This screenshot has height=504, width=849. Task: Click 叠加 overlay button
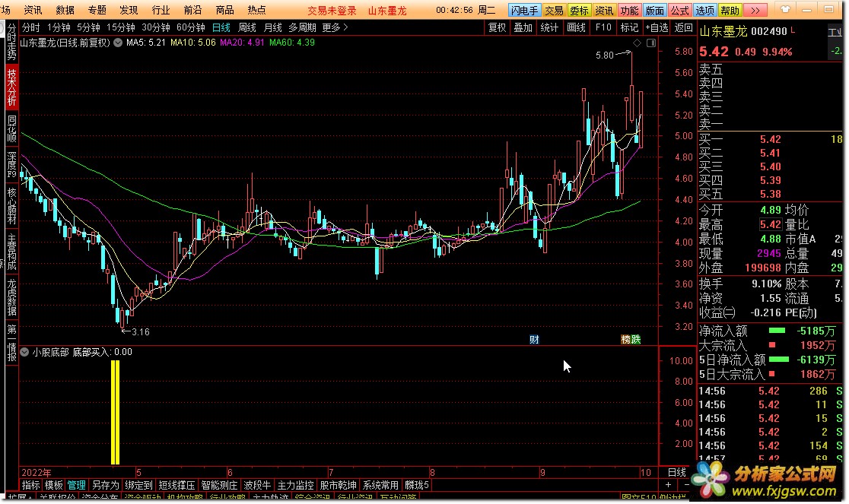coord(523,27)
